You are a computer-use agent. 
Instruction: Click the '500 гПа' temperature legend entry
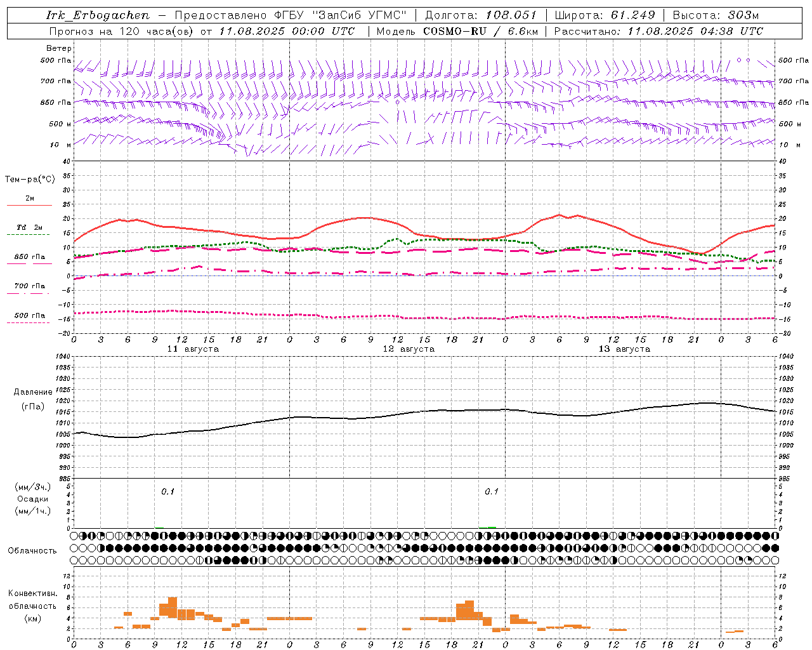(30, 315)
